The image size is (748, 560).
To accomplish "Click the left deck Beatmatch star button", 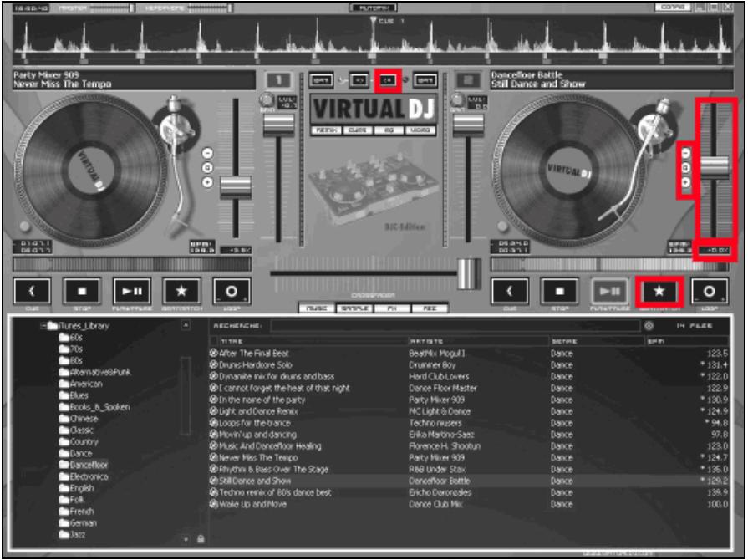I will click(181, 291).
